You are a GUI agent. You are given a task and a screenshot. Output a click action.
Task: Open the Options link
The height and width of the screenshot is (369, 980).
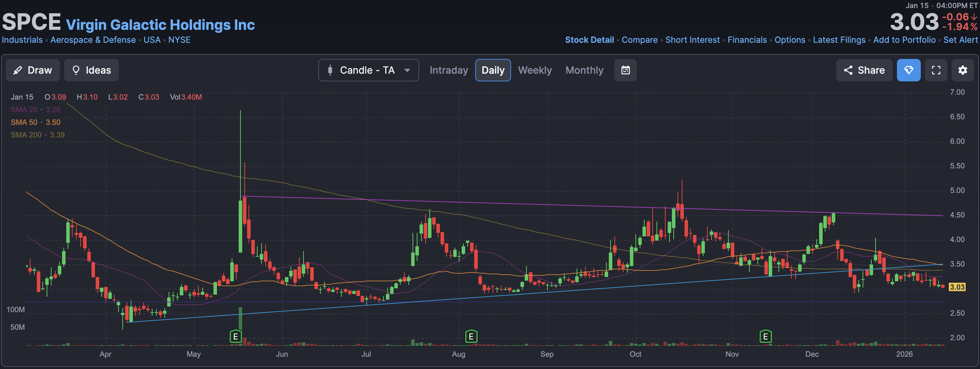point(790,40)
